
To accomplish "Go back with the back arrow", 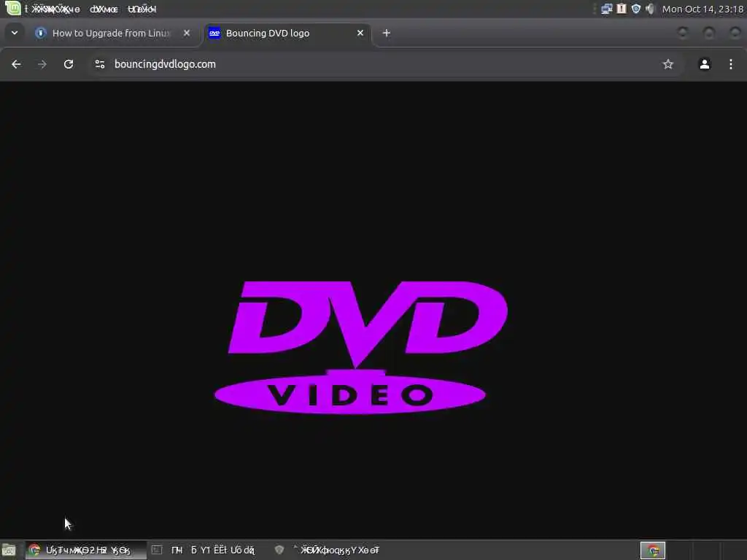I will (x=16, y=64).
